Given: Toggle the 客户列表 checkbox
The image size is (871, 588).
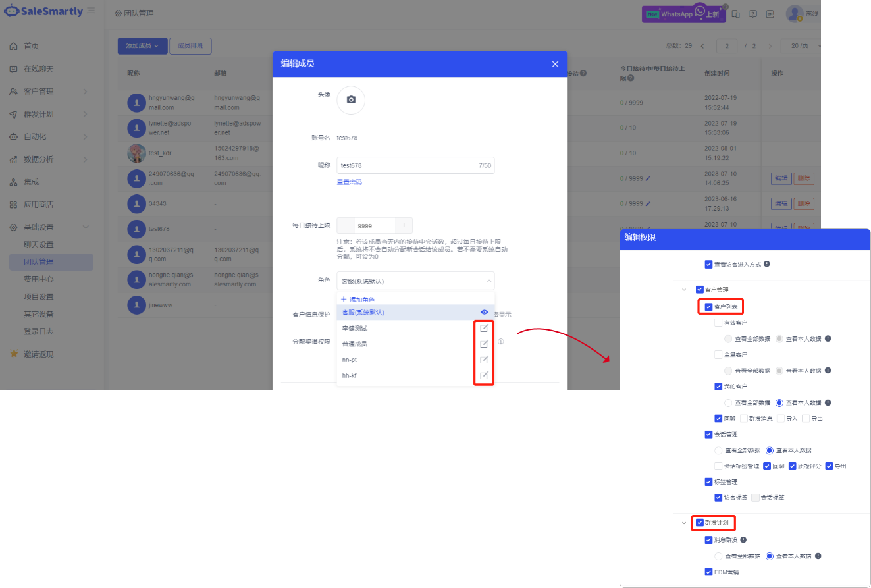Looking at the screenshot, I should pyautogui.click(x=708, y=307).
